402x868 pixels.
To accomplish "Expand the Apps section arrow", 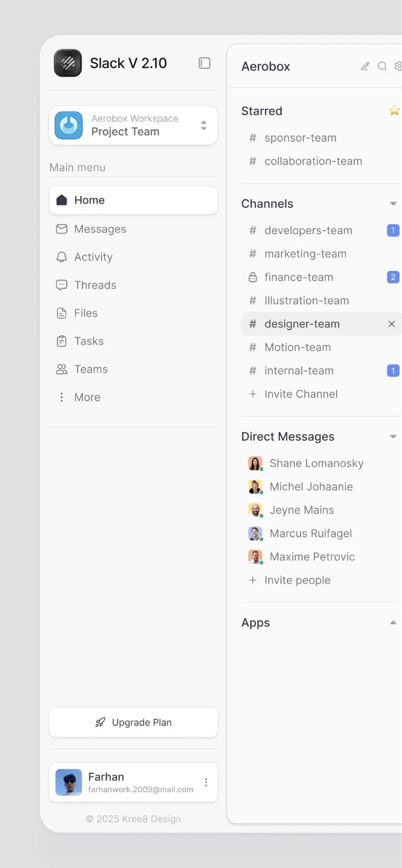I will click(x=393, y=623).
